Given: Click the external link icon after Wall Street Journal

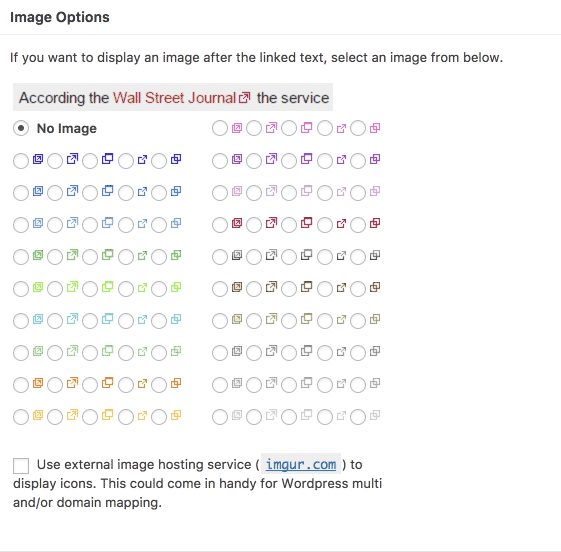Looking at the screenshot, I should (244, 98).
